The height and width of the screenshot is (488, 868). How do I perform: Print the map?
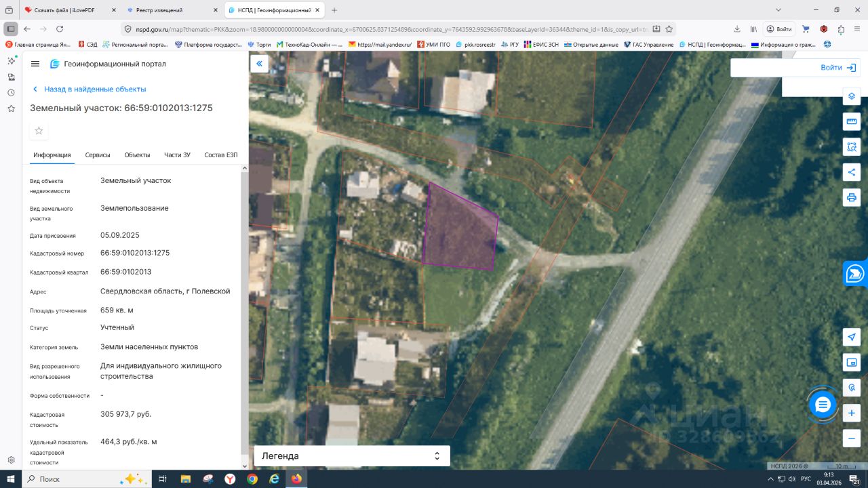[852, 197]
